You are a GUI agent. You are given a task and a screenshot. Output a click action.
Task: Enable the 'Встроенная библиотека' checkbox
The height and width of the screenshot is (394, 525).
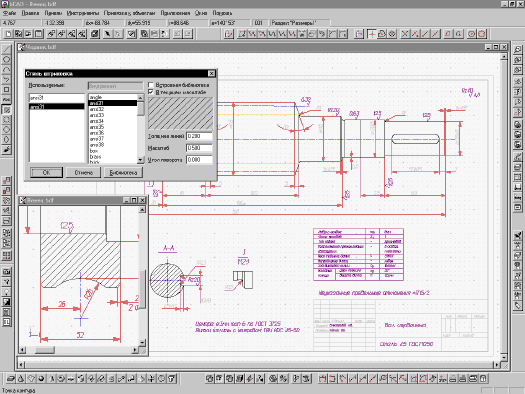151,85
